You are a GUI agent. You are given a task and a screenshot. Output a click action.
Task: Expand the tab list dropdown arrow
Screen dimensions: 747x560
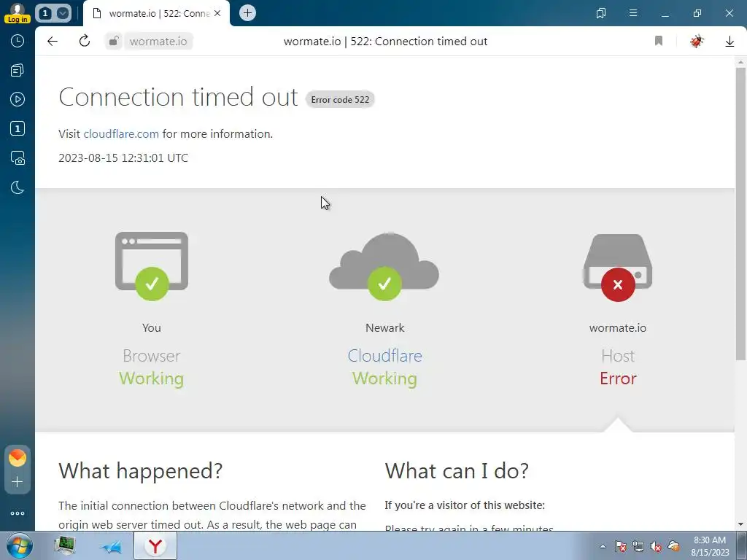tap(63, 13)
